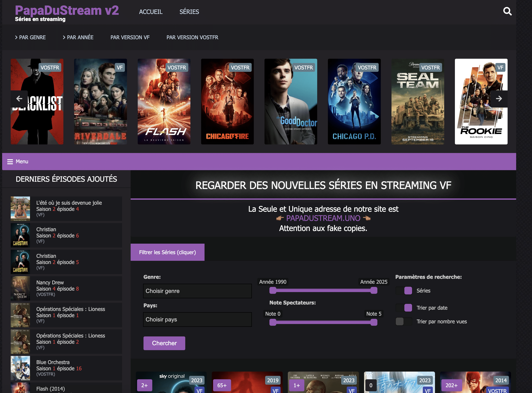
Task: Open the Choisir pays dropdown
Action: click(x=197, y=319)
